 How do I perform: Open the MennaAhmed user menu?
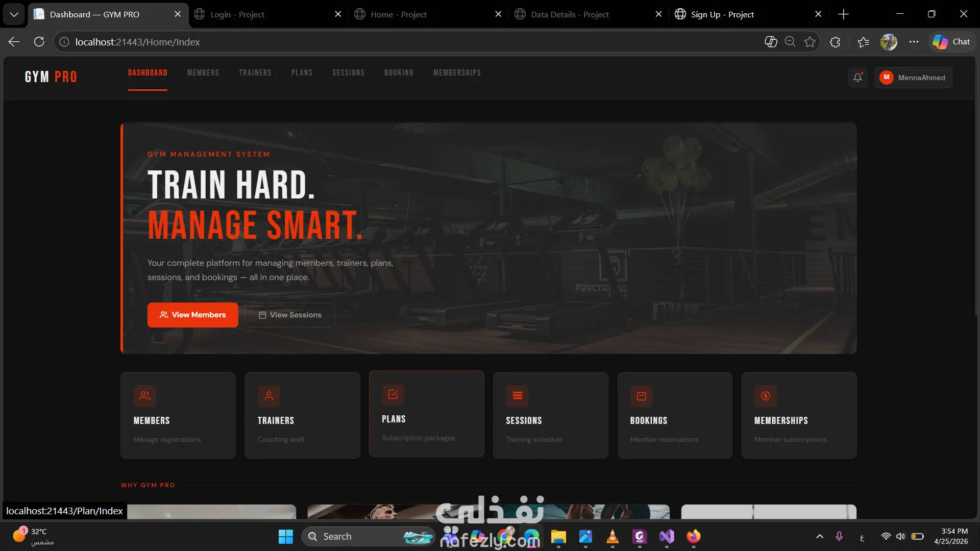tap(913, 78)
